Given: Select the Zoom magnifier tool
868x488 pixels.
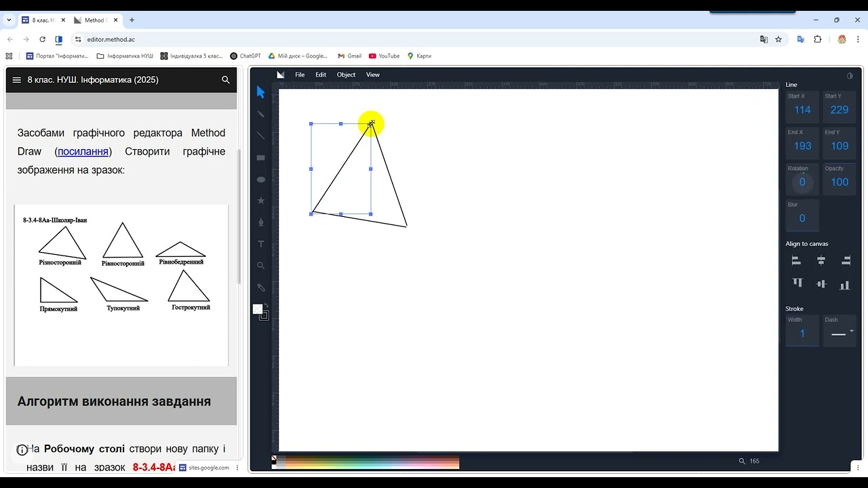Looking at the screenshot, I should tap(261, 266).
